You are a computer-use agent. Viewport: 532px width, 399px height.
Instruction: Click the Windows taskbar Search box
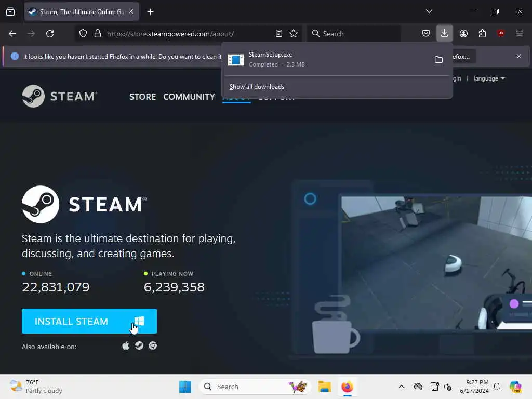coord(255,387)
